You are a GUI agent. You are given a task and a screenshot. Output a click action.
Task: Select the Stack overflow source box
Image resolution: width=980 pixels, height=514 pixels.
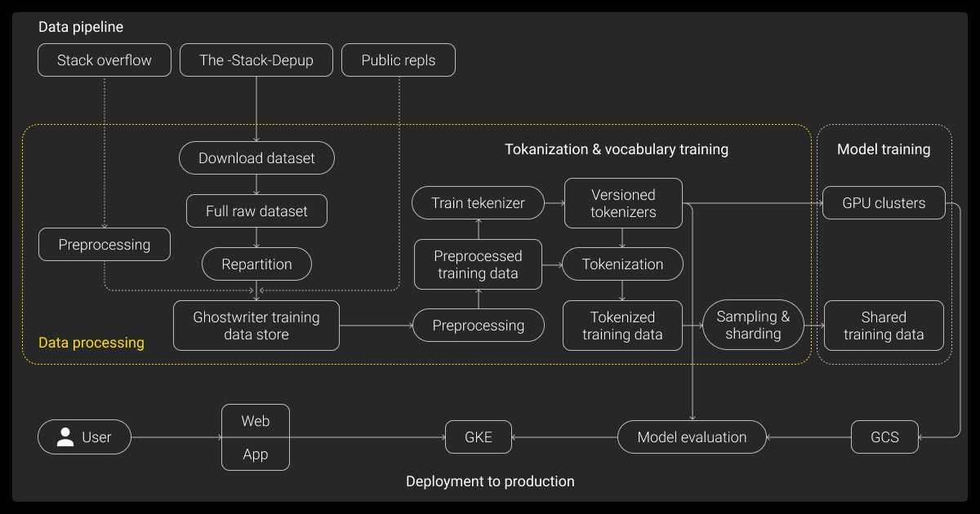[x=105, y=60]
